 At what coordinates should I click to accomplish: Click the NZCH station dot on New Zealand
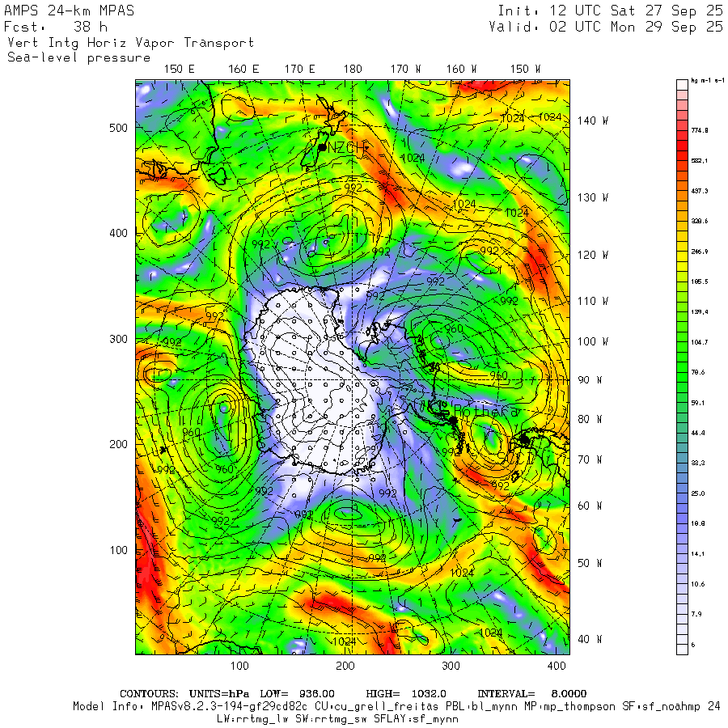(x=322, y=147)
